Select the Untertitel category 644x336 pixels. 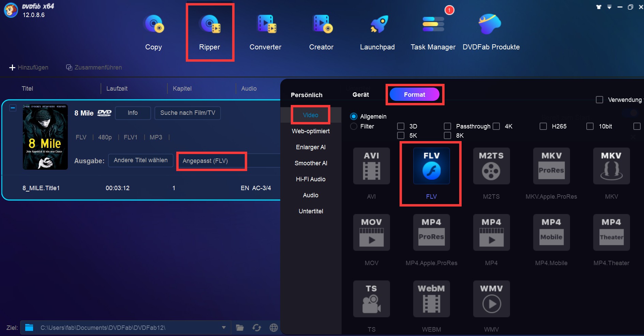click(x=311, y=211)
